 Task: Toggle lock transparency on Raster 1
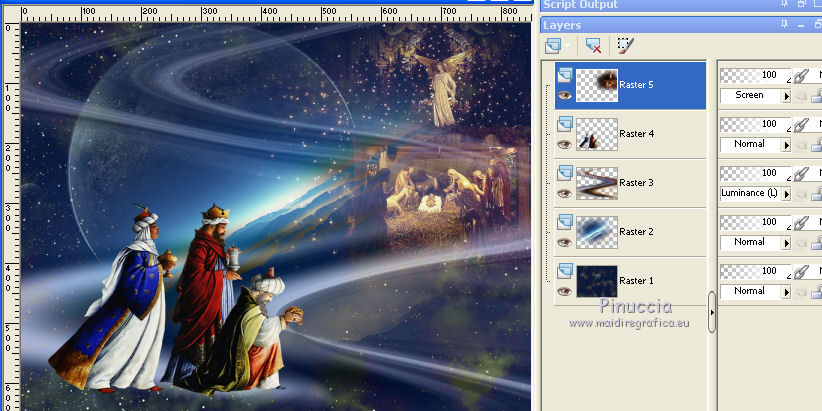[x=817, y=292]
